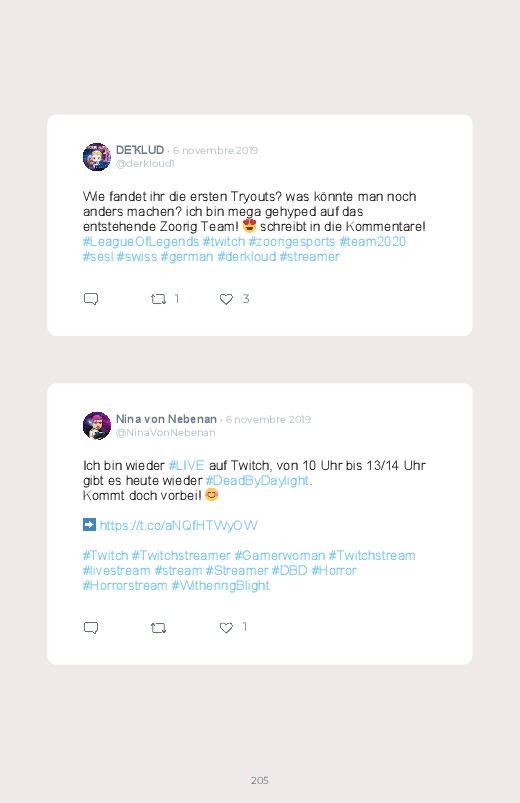The image size is (520, 803).
Task: Click retweet icon on DERKLUD tweet
Action: tap(158, 299)
